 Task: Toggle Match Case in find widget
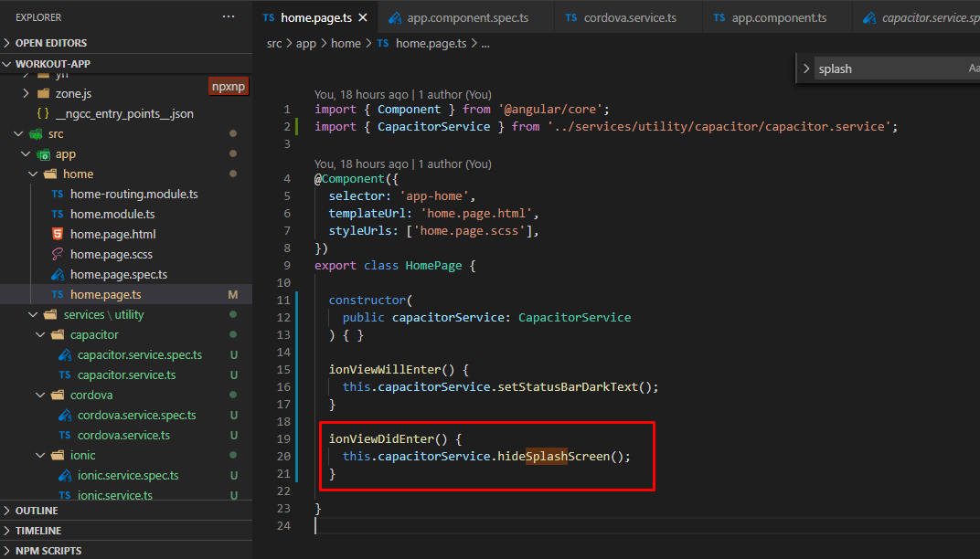974,69
